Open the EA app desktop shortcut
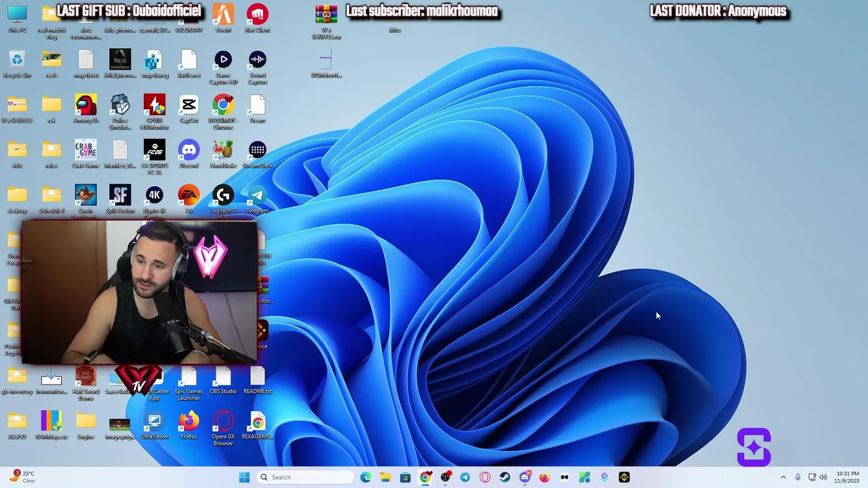868x488 pixels. (x=189, y=200)
